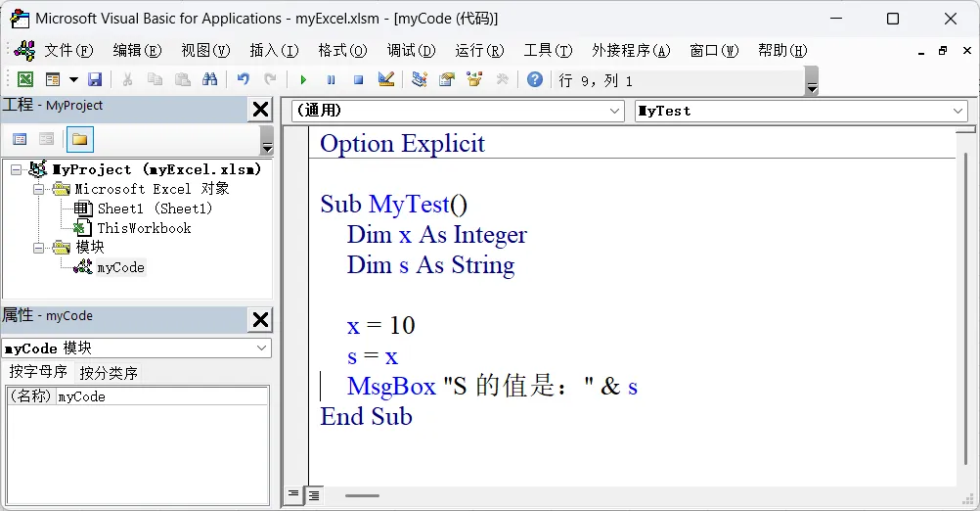Save the project with the floppy icon

(94, 79)
